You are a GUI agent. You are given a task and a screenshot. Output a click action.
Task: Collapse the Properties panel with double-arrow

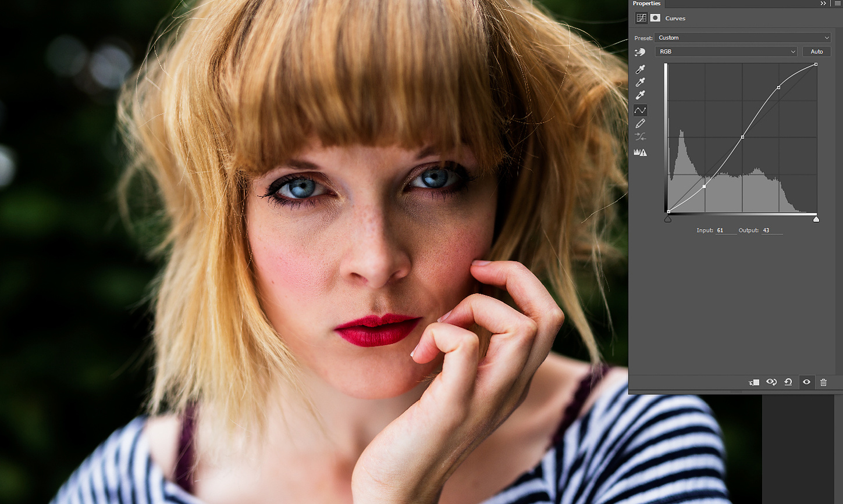(823, 3)
